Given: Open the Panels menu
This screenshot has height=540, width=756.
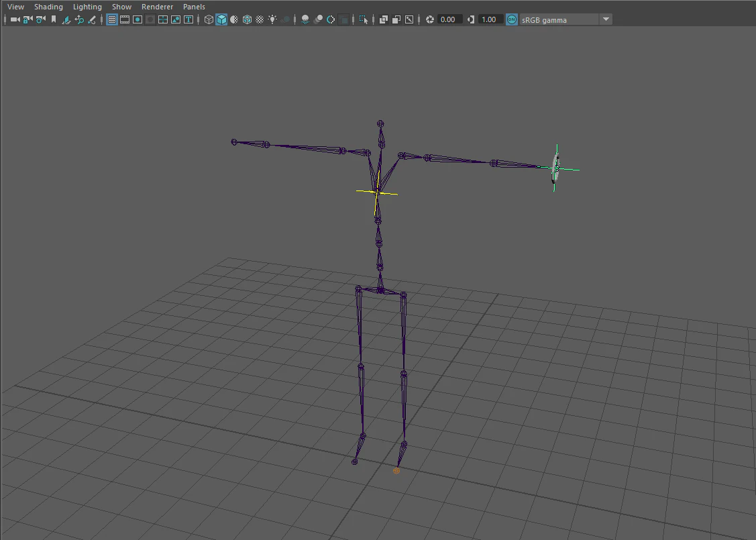Looking at the screenshot, I should tap(194, 7).
